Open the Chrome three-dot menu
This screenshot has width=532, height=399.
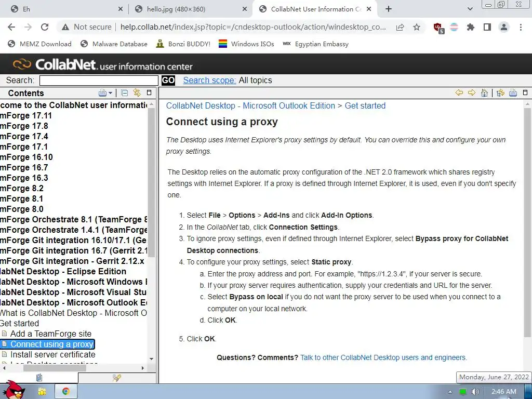click(521, 27)
